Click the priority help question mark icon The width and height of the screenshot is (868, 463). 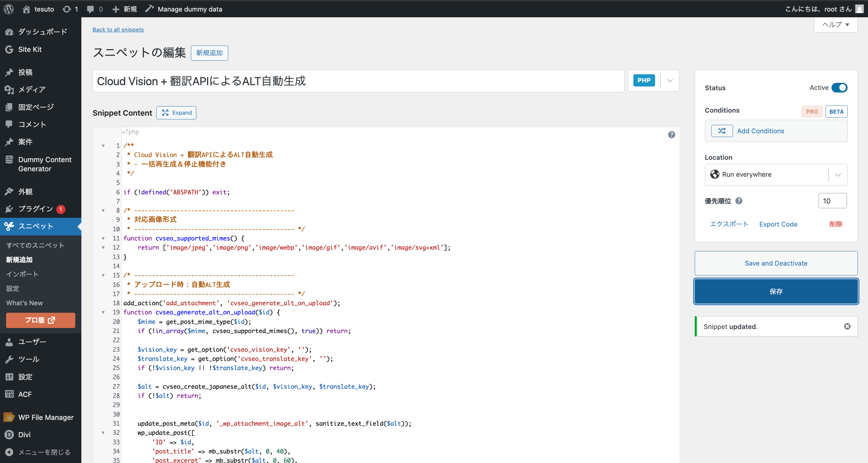coord(739,201)
